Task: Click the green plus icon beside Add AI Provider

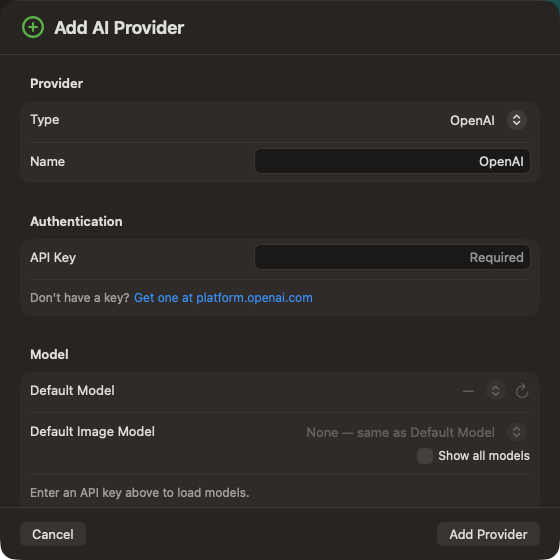Action: point(33,27)
